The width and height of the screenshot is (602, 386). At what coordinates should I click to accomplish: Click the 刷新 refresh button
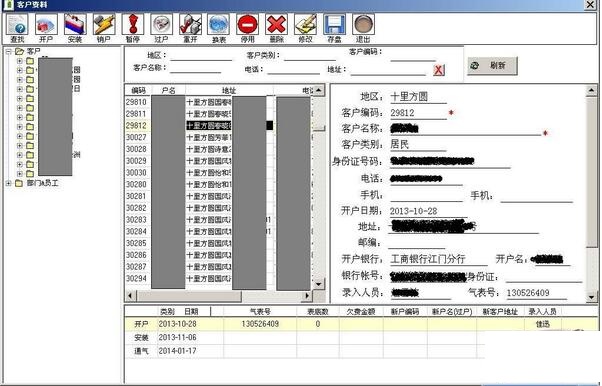point(492,66)
